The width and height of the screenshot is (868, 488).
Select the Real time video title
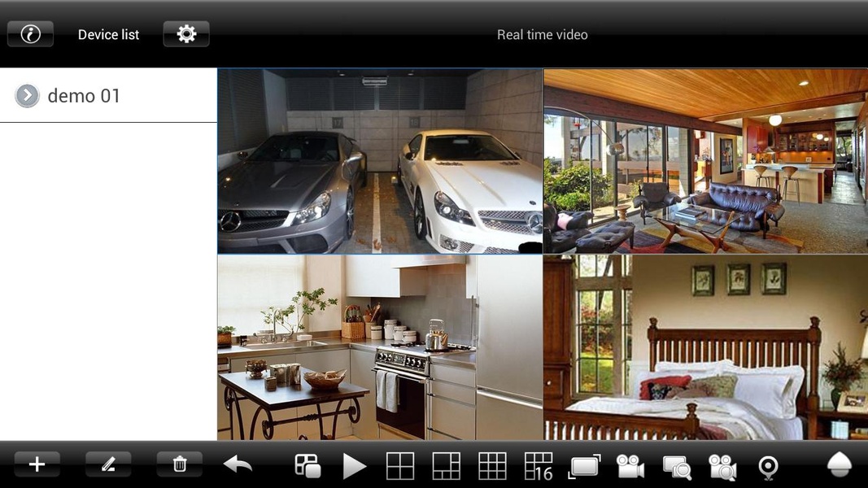(543, 34)
